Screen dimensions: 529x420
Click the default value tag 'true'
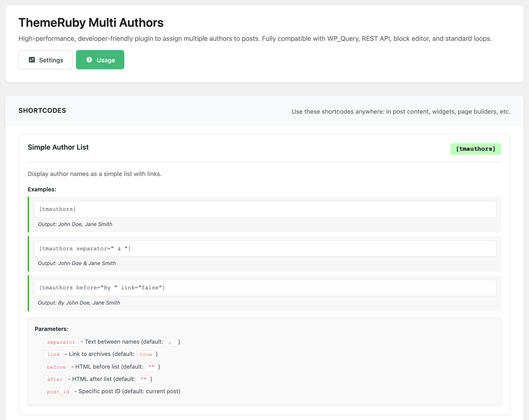pyautogui.click(x=146, y=354)
